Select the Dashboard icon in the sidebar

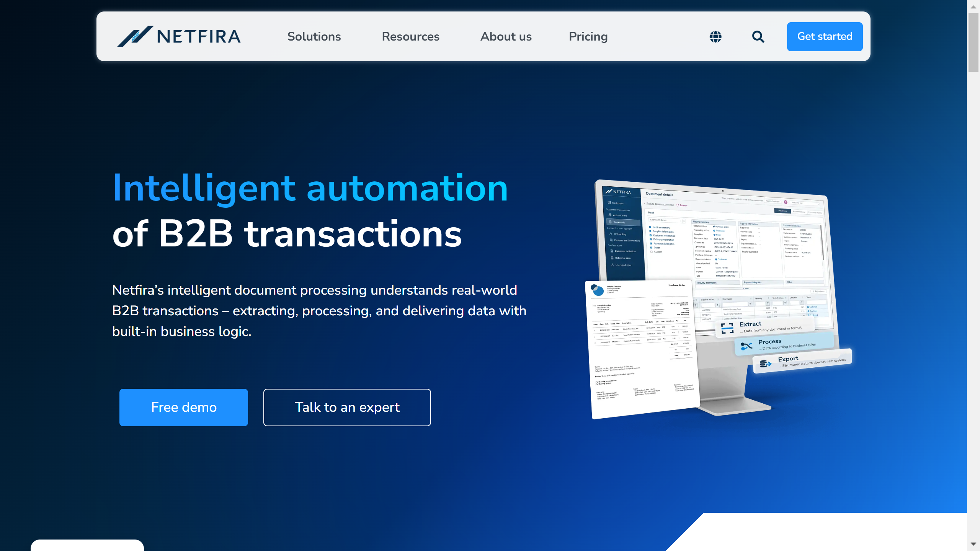609,203
